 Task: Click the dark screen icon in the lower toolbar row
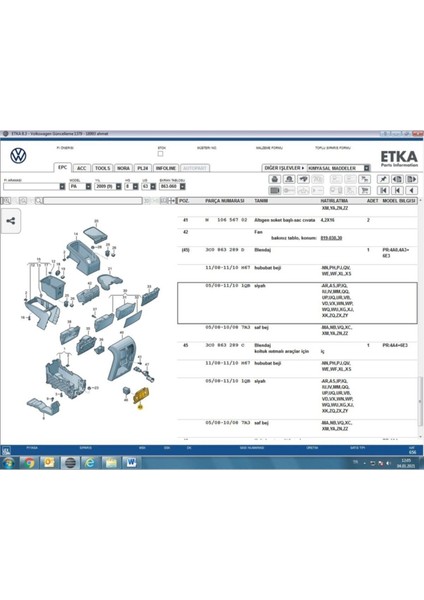[274, 190]
